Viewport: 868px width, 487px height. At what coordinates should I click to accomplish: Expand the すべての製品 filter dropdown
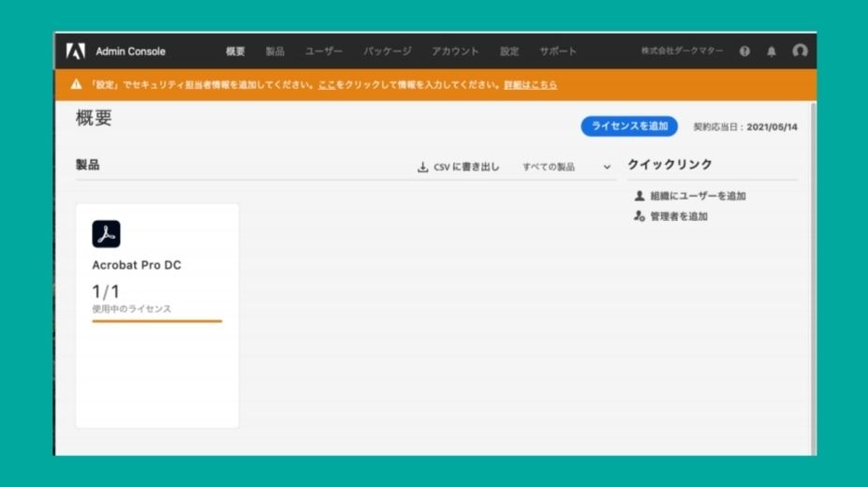point(566,168)
